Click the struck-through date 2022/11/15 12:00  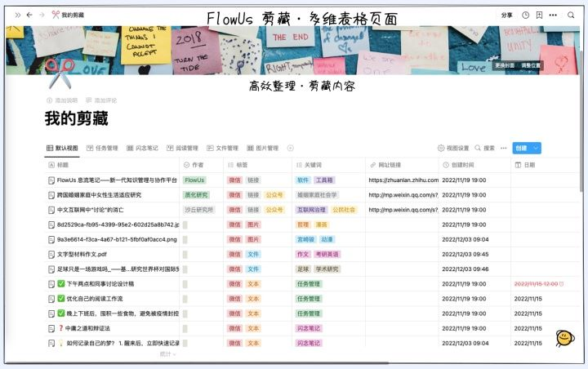tap(536, 284)
